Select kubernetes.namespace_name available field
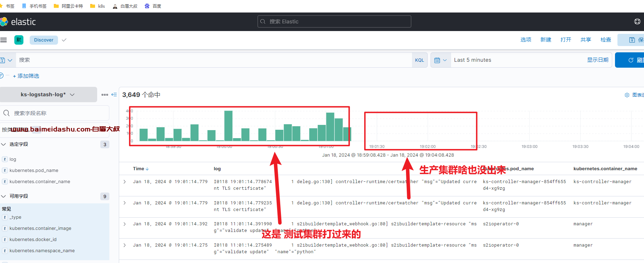The width and height of the screenshot is (644, 263). point(42,250)
